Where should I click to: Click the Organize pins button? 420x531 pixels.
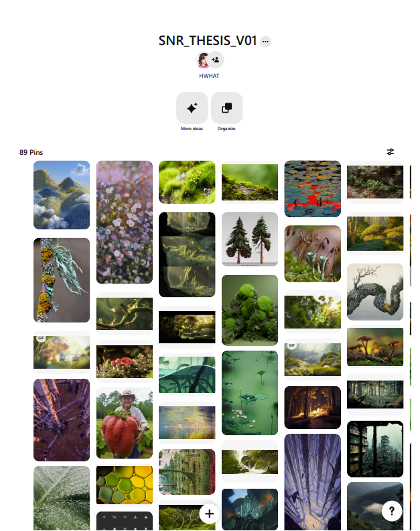(x=227, y=108)
